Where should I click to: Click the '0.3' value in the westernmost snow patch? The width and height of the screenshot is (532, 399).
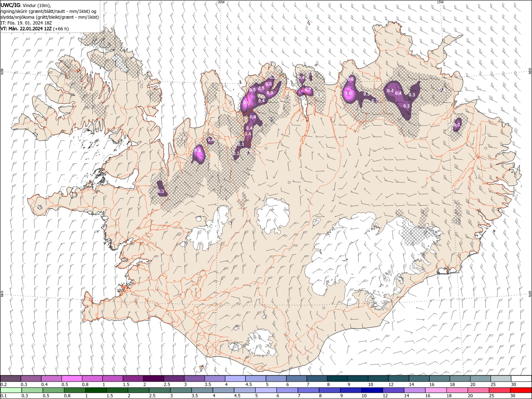[x=161, y=192]
